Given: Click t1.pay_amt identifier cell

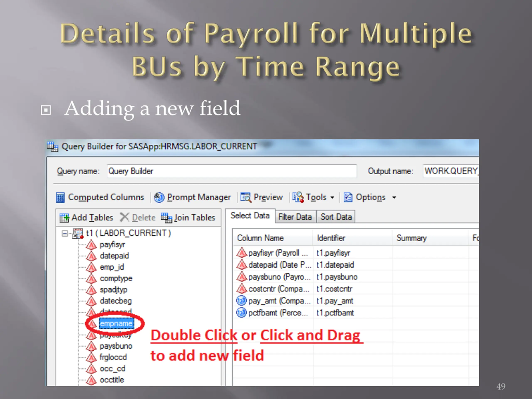Looking at the screenshot, I should point(335,301).
